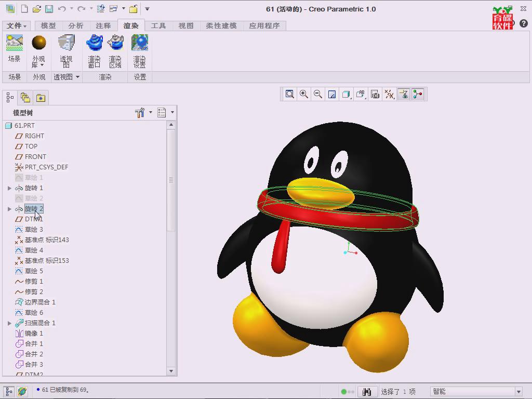Click the Regenerate model icon
The height and width of the screenshot is (399, 532).
click(x=101, y=9)
